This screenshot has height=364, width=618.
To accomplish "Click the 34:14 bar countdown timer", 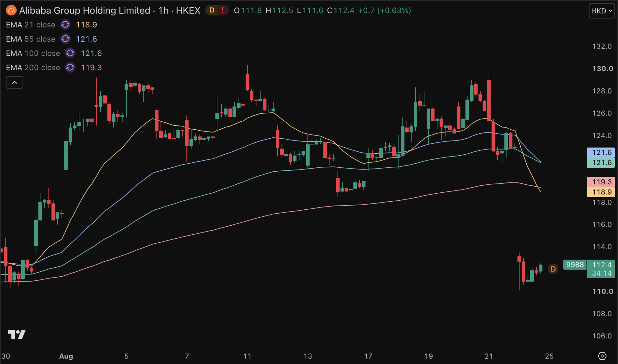I will click(602, 273).
